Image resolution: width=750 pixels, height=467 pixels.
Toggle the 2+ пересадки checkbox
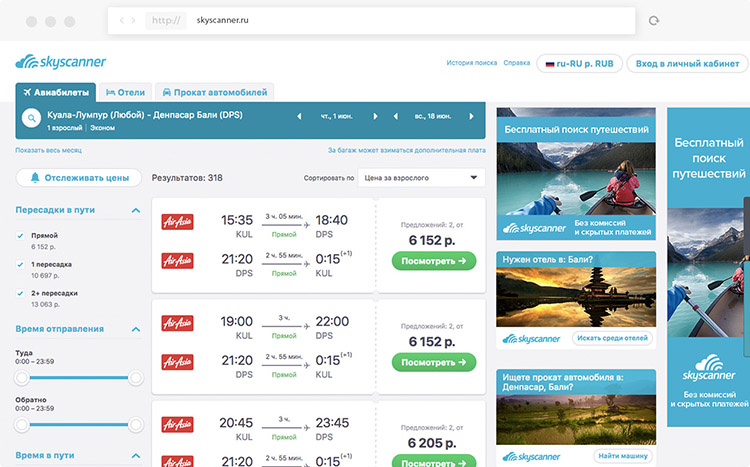tap(21, 291)
